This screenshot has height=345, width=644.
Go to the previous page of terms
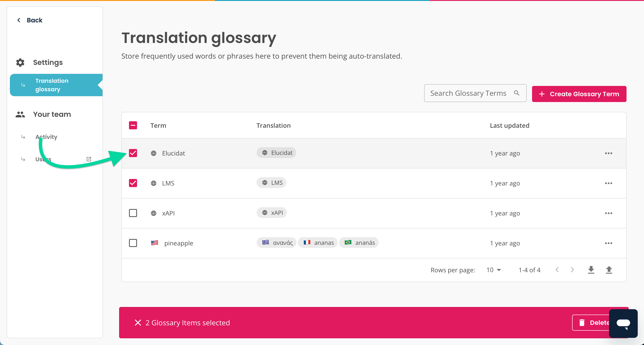point(557,270)
